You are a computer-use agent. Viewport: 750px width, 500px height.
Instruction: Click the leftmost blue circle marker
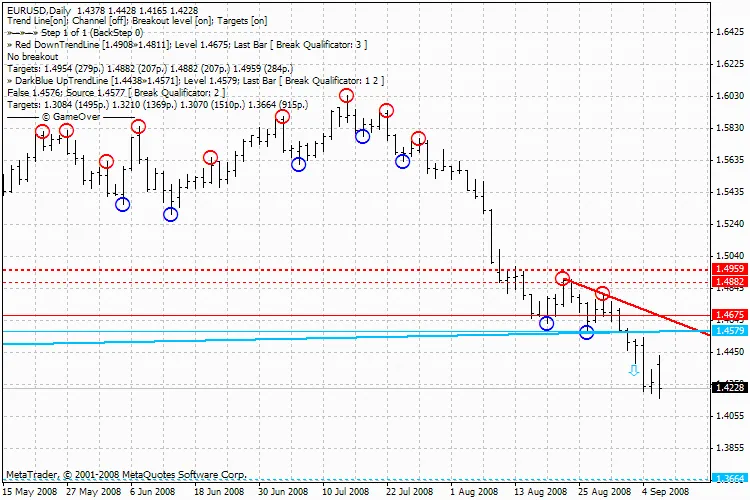[x=123, y=204]
